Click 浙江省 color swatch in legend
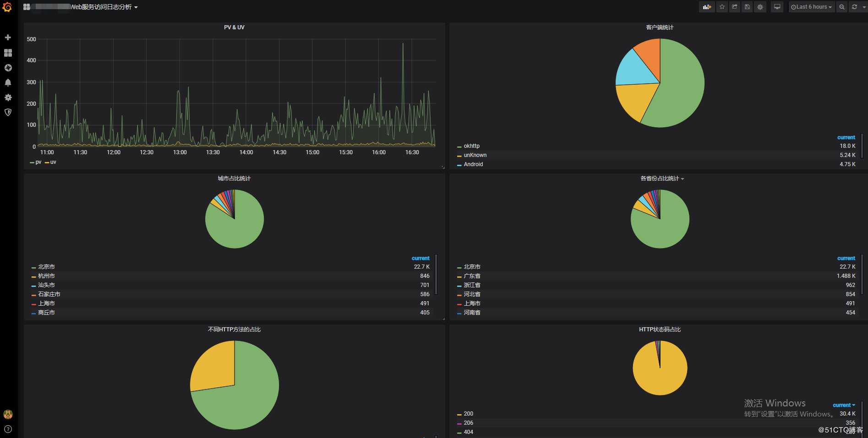The height and width of the screenshot is (438, 868). [x=459, y=286]
